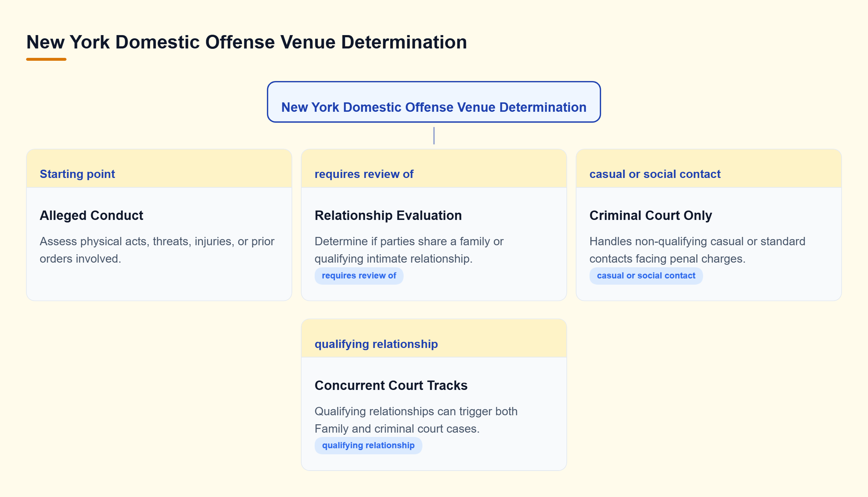Click the 'requires review of' yellow card header
The width and height of the screenshot is (868, 497).
pos(434,169)
